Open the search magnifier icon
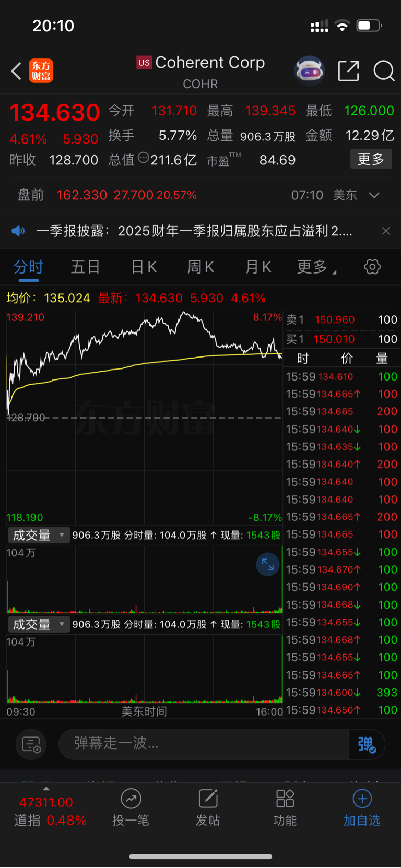The height and width of the screenshot is (868, 401). 384,71
